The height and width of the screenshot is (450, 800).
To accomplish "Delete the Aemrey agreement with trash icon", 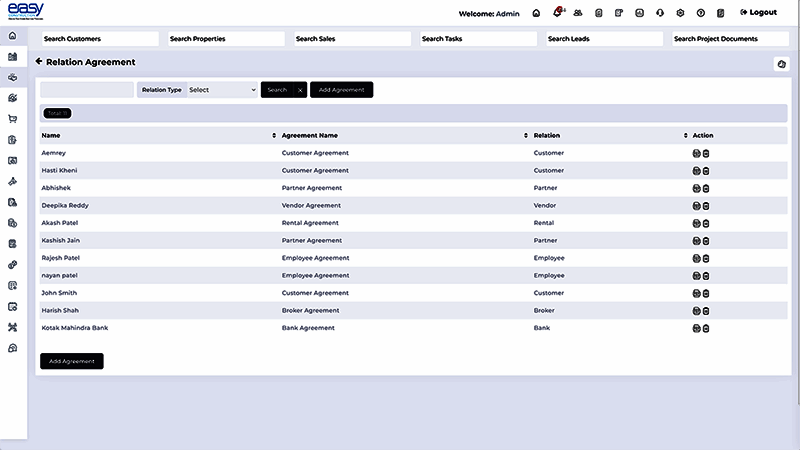I will (706, 154).
